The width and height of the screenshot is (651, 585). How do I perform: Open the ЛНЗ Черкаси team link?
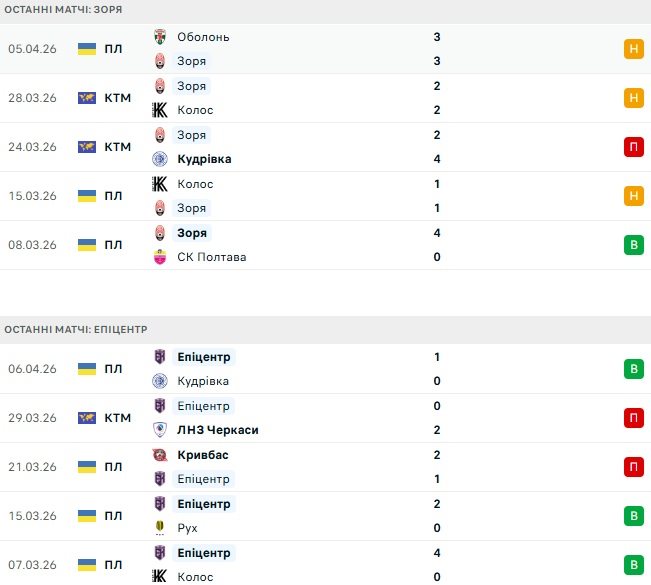(217, 430)
